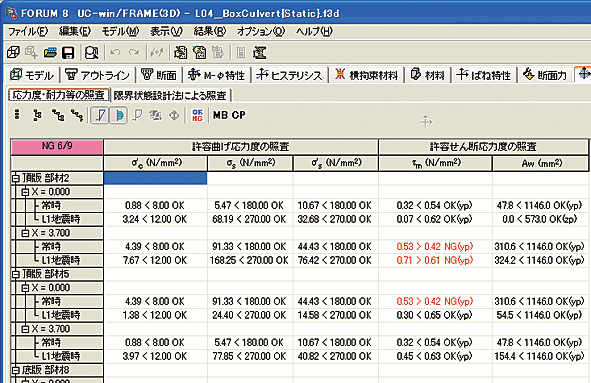Collapse X = 0.000 under 頂版 部材2

(25, 192)
